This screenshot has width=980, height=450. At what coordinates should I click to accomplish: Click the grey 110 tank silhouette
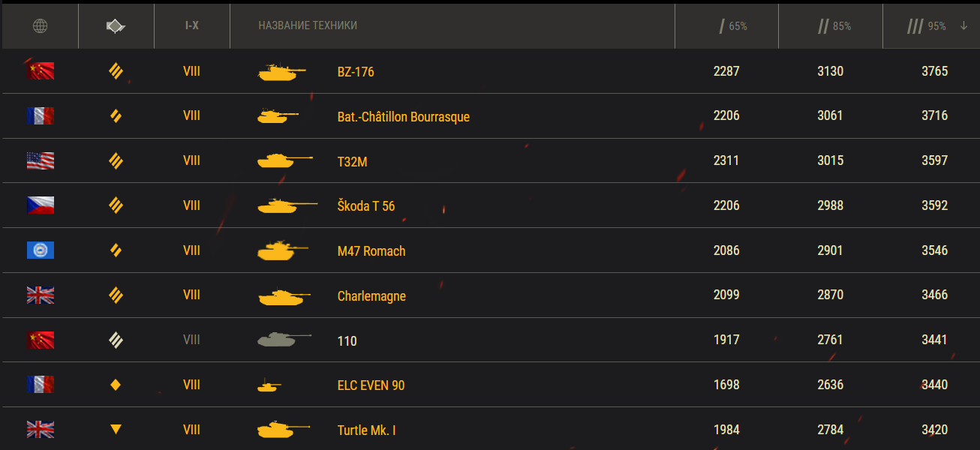(x=284, y=340)
